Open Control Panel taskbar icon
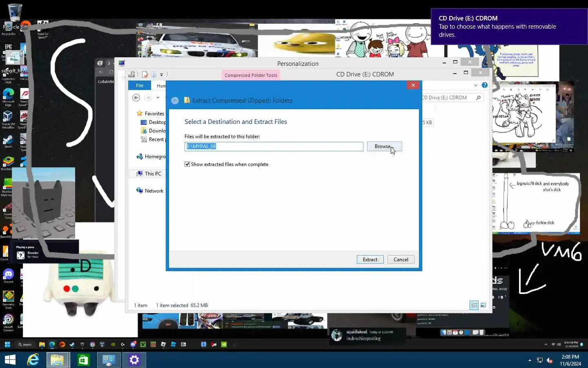Viewport: 588px width, 368px height. tap(109, 360)
